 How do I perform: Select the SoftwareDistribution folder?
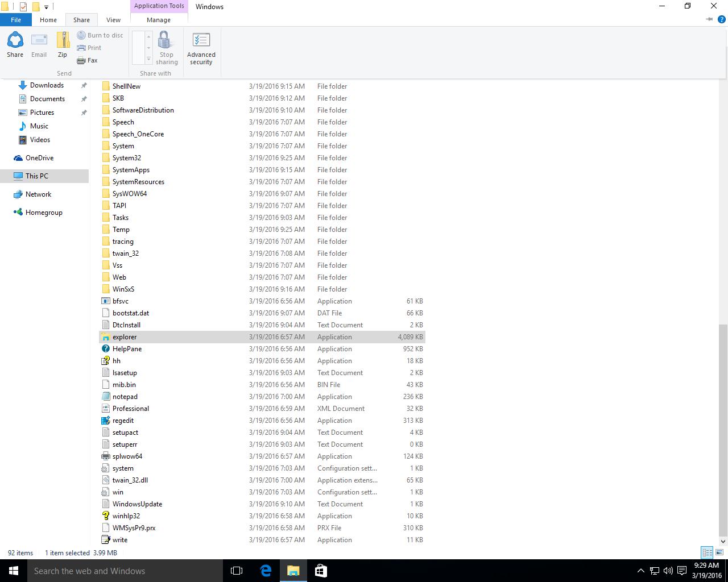click(262, 110)
